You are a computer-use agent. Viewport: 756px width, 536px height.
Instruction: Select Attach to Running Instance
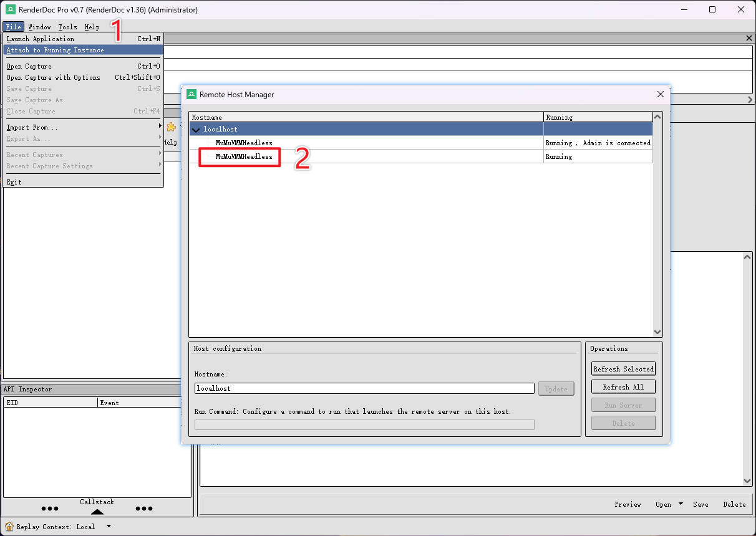pyautogui.click(x=82, y=50)
